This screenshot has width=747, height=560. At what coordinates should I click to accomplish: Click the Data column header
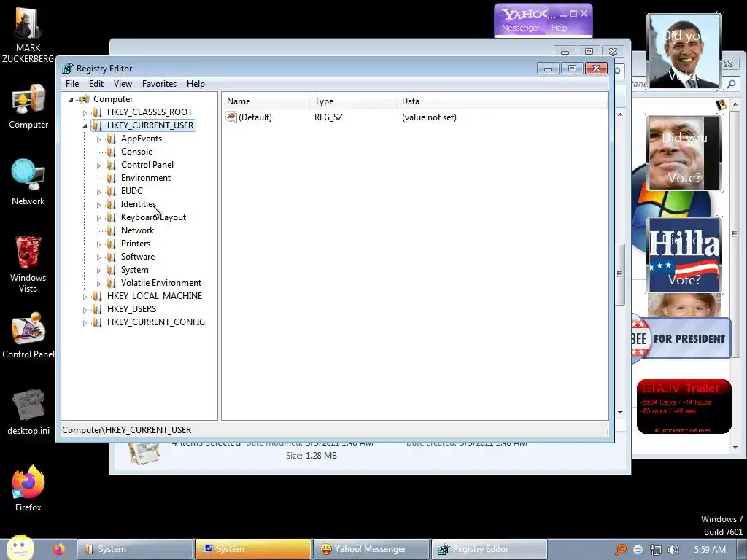click(x=502, y=101)
